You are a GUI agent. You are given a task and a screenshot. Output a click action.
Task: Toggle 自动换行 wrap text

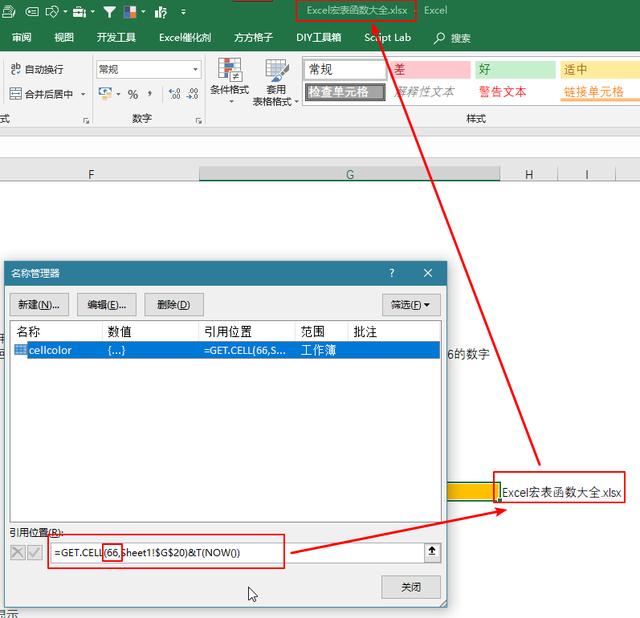37,69
